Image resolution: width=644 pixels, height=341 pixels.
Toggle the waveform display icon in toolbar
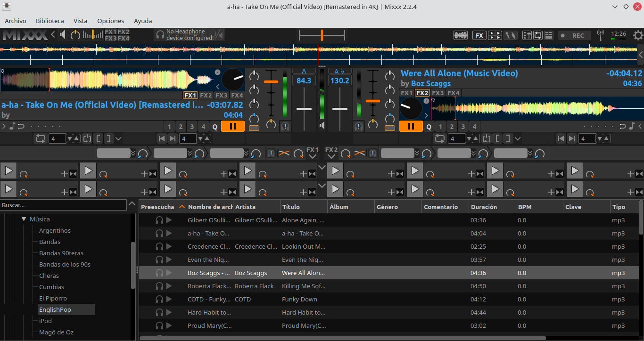[461, 35]
